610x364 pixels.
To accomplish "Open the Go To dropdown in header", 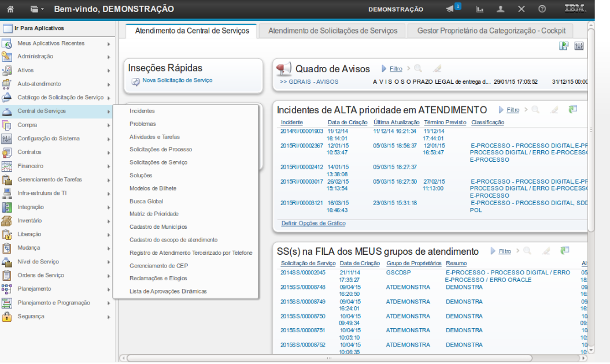I will [37, 9].
